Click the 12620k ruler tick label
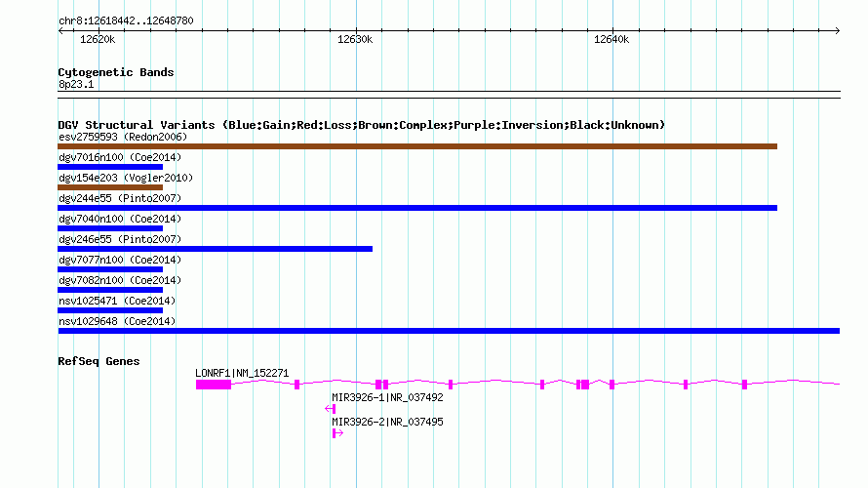 pos(98,39)
